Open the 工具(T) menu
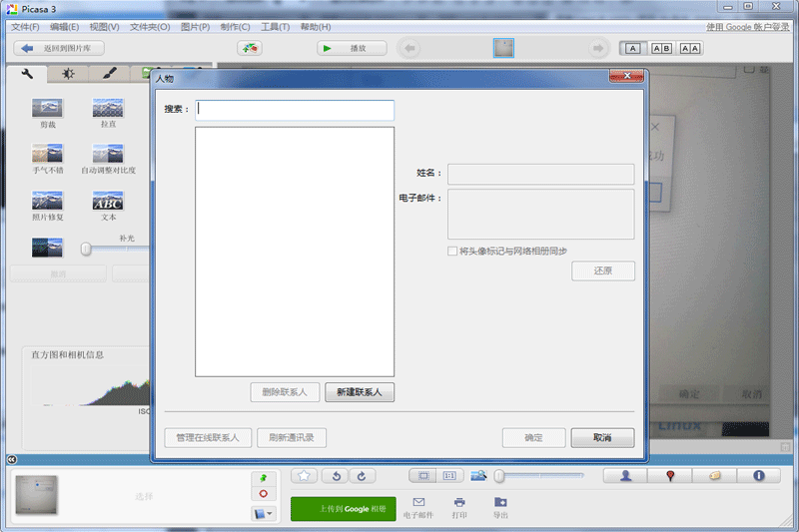Viewport: 799px width, 532px height. (276, 27)
